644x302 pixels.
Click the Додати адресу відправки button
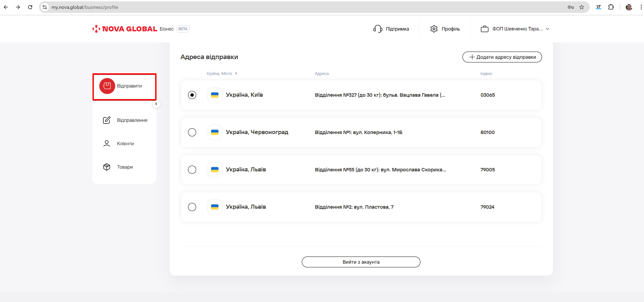[x=502, y=57]
